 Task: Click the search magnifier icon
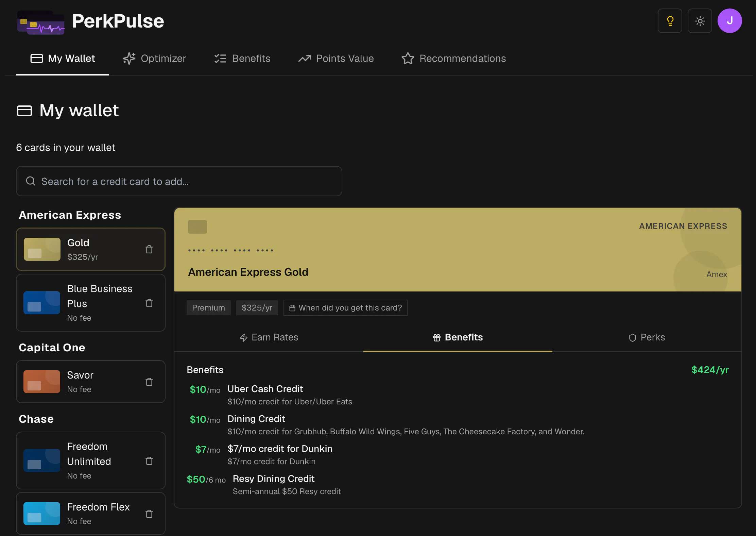(x=31, y=181)
